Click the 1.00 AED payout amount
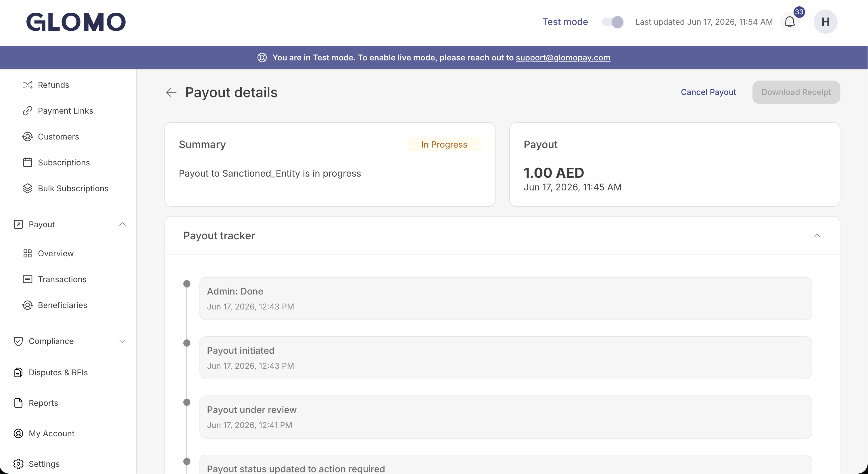Viewport: 868px width, 474px height. [x=554, y=173]
